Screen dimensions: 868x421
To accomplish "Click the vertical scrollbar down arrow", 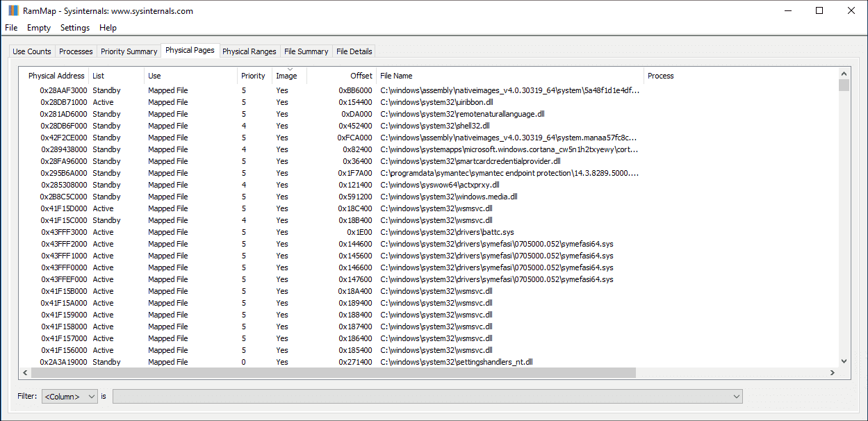I will (x=844, y=361).
